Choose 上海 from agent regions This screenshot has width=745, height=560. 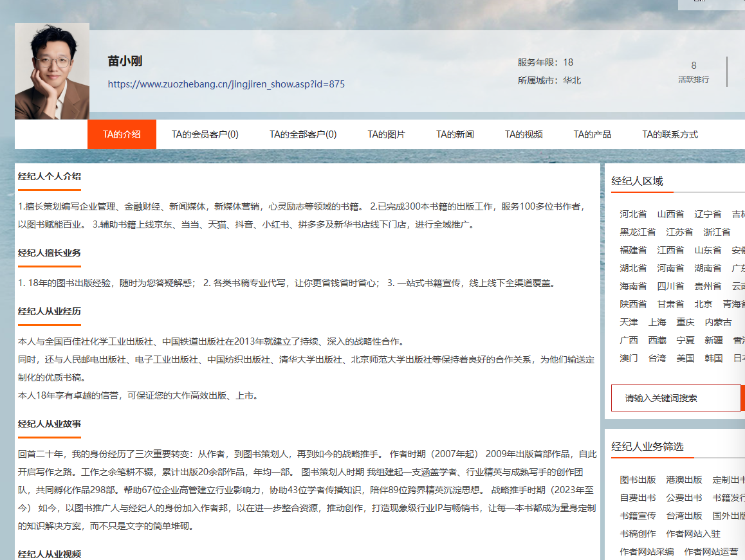[657, 322]
